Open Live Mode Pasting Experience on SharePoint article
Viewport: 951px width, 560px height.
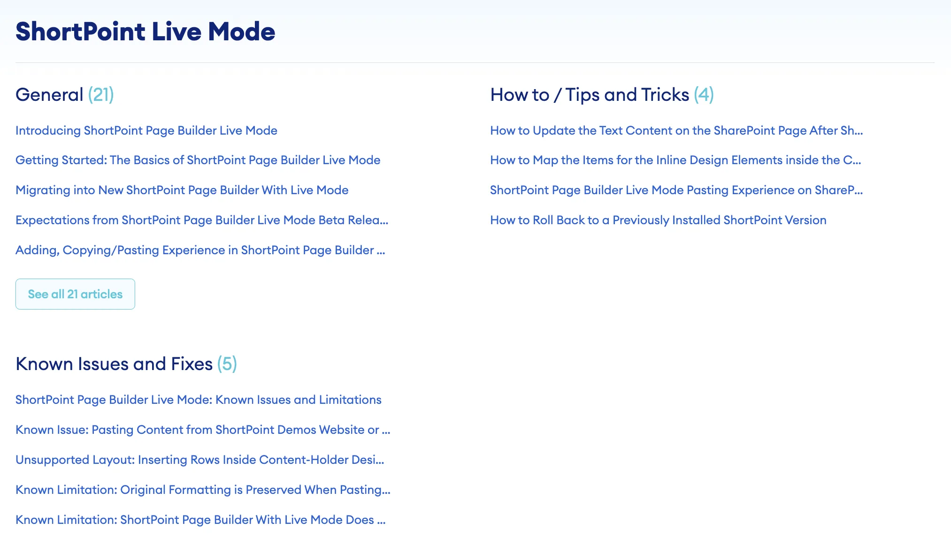[x=676, y=190]
